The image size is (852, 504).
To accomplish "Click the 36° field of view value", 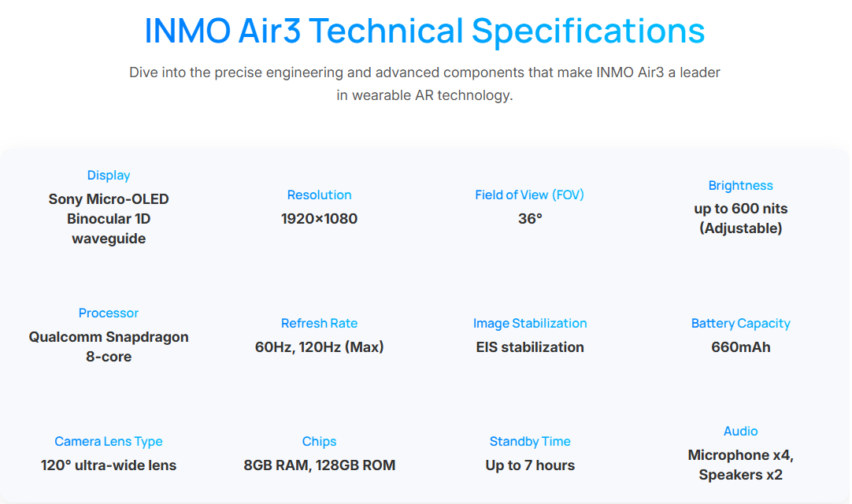I will click(530, 219).
